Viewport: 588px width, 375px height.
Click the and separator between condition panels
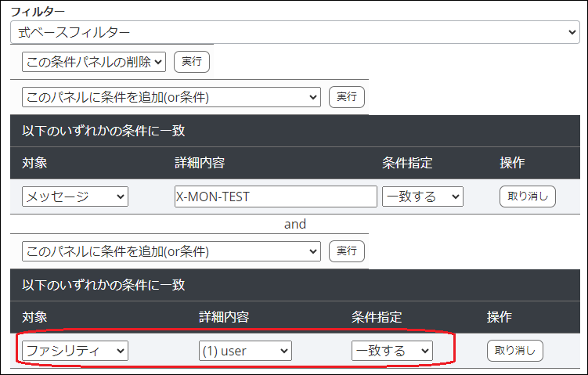click(x=294, y=224)
